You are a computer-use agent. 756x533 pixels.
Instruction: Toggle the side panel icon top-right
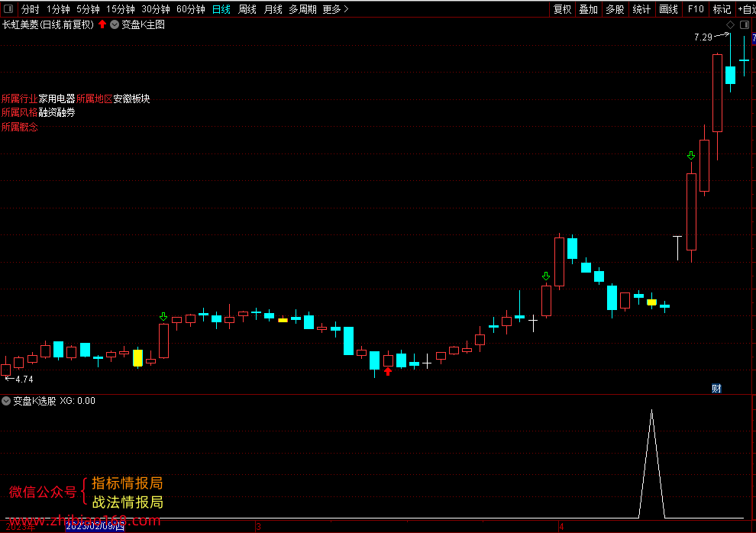(x=745, y=24)
